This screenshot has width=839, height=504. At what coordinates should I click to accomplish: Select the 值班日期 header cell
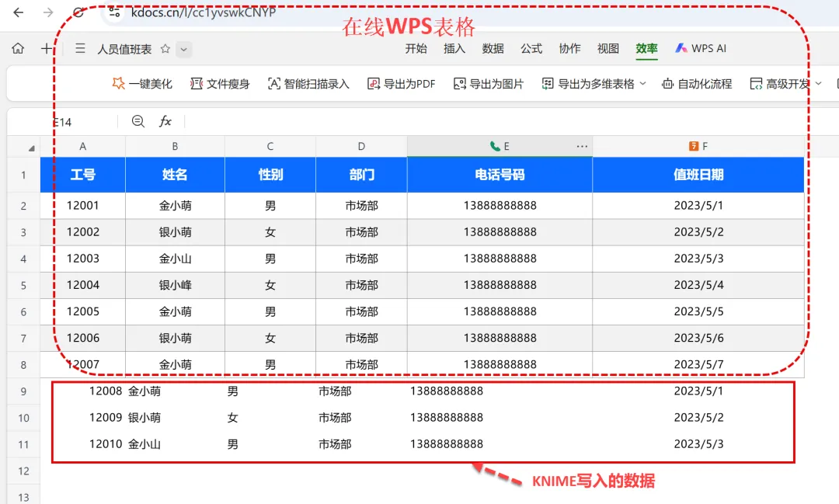pyautogui.click(x=698, y=175)
